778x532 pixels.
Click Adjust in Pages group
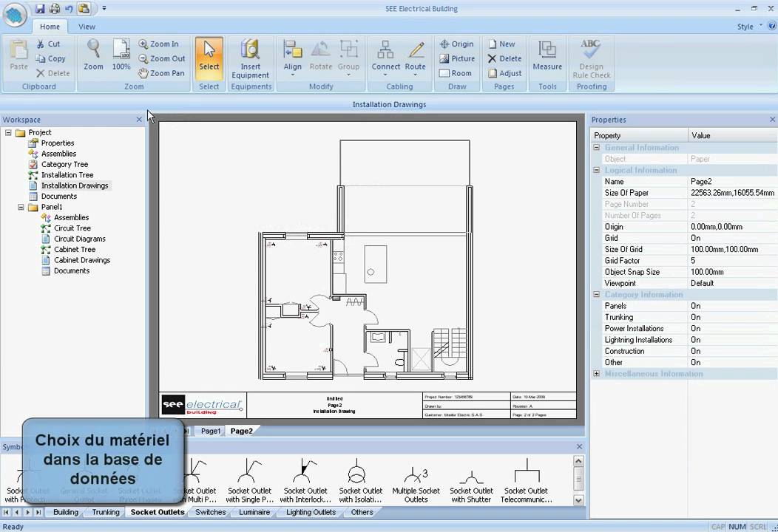504,73
